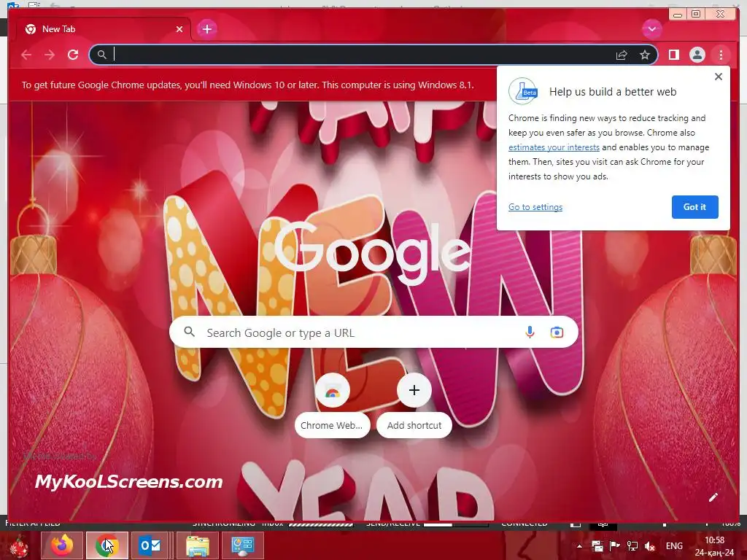The image size is (747, 560).
Task: Click the Add shortcut plus icon
Action: point(414,391)
